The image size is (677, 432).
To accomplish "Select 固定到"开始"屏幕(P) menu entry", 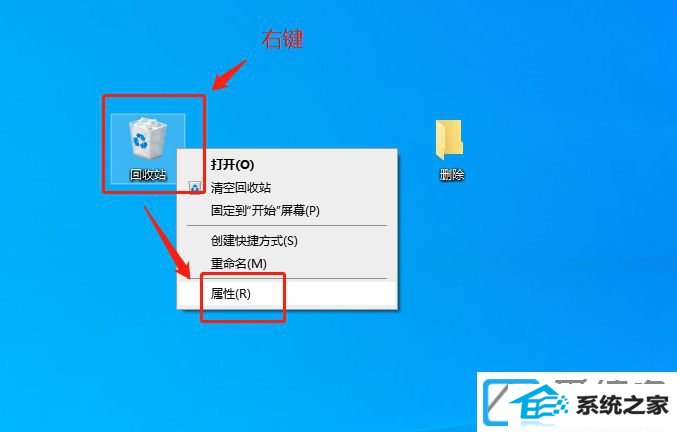I will 265,211.
